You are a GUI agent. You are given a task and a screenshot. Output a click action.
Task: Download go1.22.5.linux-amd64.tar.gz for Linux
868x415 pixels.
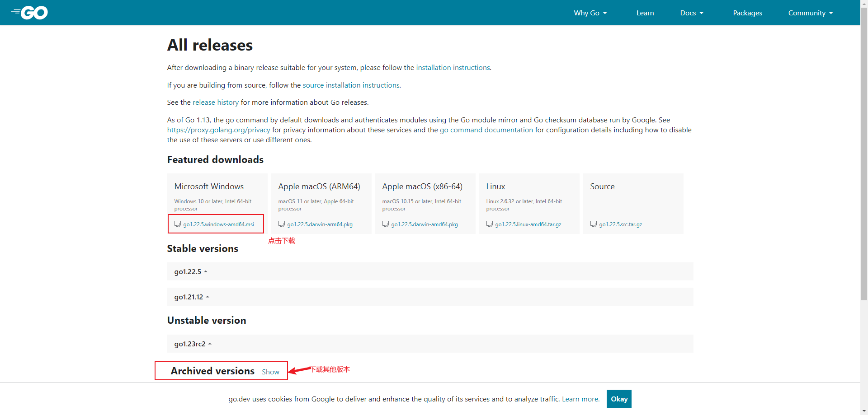[528, 224]
